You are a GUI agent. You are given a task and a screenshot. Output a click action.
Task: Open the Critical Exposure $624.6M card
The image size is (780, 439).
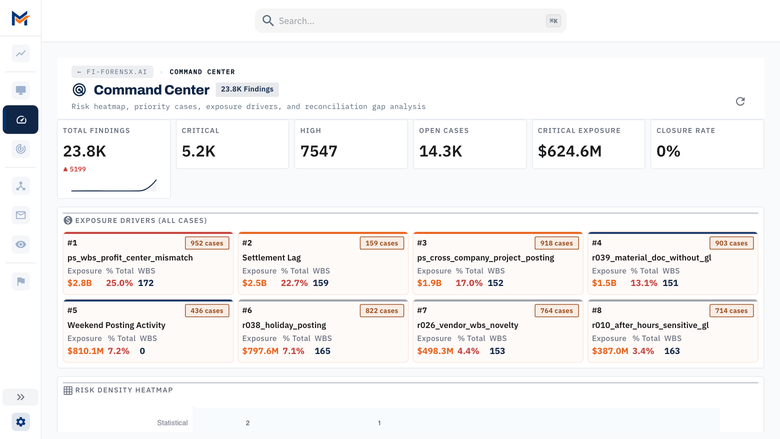pyautogui.click(x=588, y=144)
